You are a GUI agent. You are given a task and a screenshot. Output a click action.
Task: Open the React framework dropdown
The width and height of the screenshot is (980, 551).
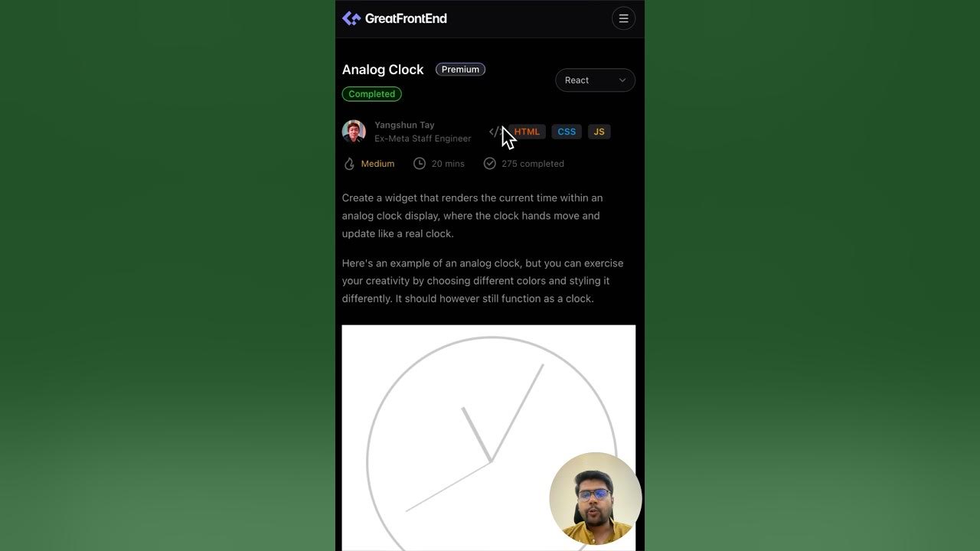pos(595,80)
